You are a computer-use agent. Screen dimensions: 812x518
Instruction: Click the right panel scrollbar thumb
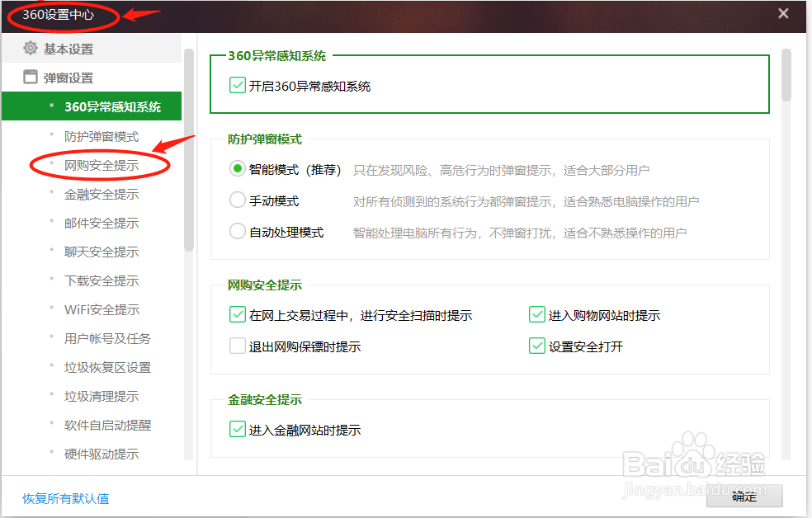pyautogui.click(x=786, y=75)
